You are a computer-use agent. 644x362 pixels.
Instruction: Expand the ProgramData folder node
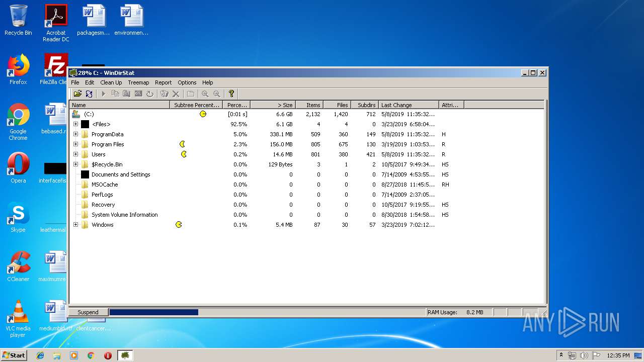click(75, 134)
